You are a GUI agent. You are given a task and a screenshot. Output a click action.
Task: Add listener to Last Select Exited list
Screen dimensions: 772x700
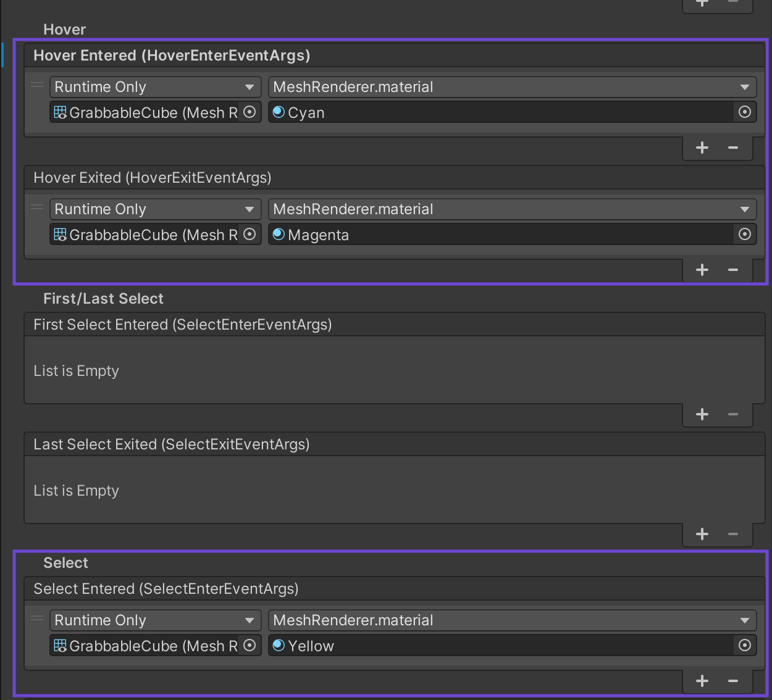pos(702,535)
